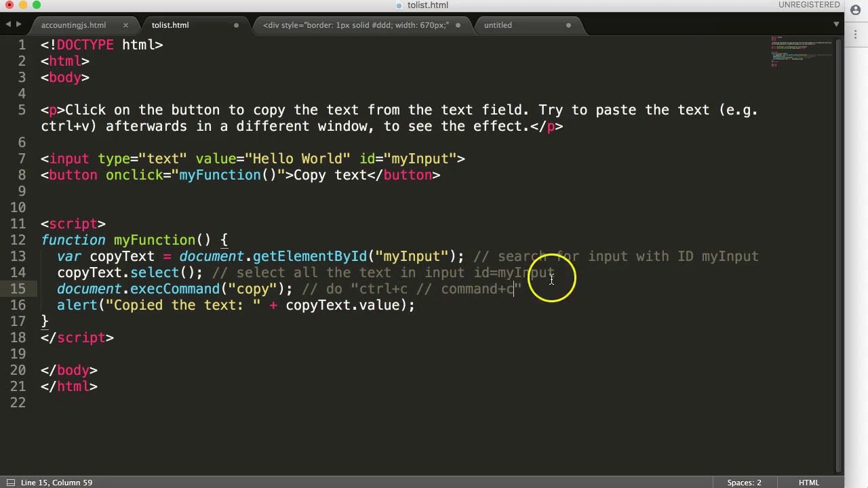Click line number 7 in gutter

click(22, 159)
